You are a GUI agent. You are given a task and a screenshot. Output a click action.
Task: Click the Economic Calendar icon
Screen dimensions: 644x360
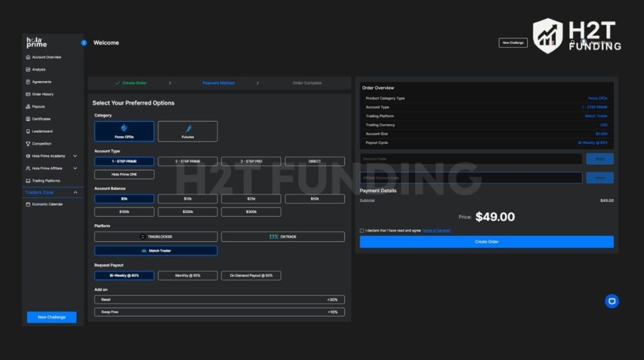28,204
